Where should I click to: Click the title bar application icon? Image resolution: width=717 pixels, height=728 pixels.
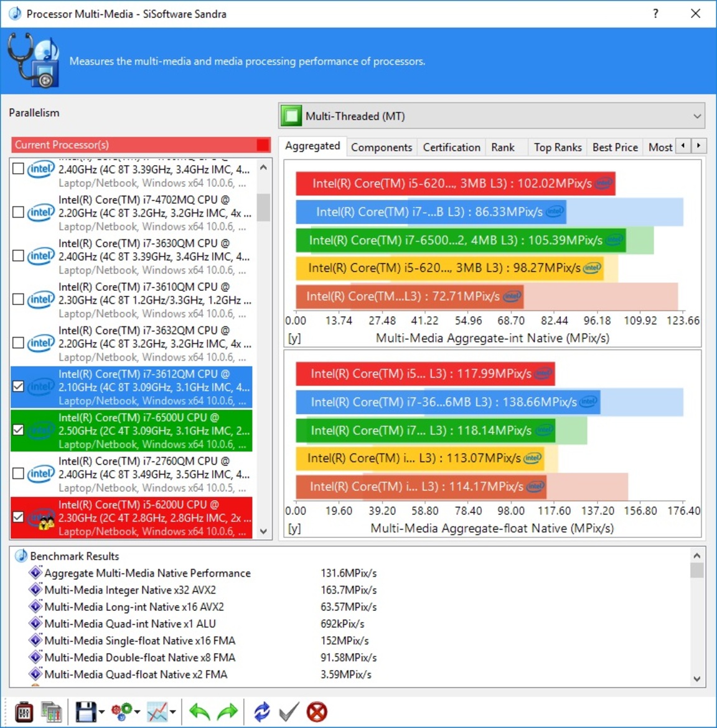[x=16, y=14]
